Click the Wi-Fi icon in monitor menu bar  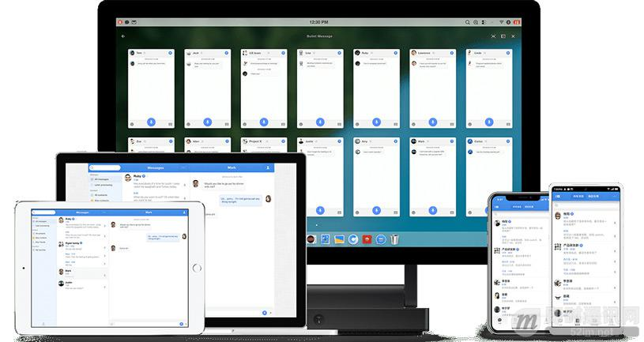(501, 22)
